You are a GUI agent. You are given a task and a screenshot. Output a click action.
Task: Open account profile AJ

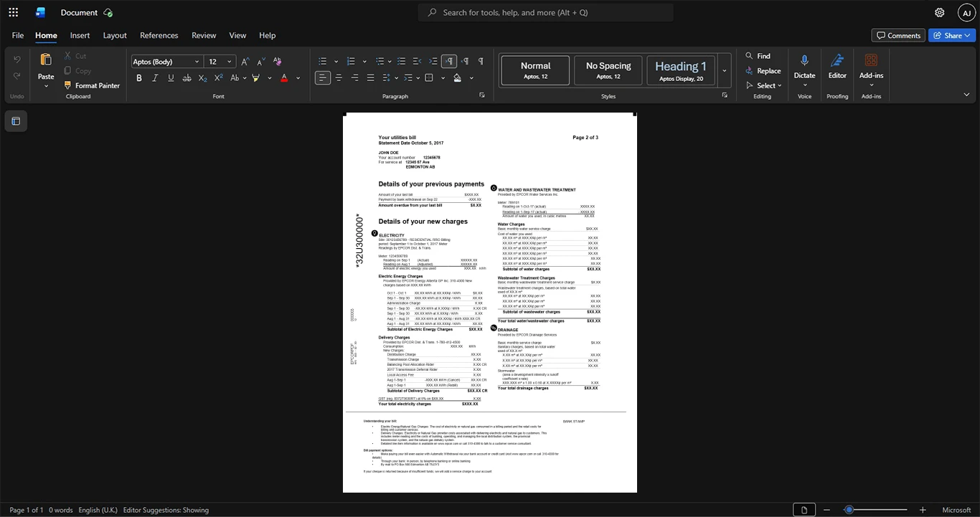[967, 12]
